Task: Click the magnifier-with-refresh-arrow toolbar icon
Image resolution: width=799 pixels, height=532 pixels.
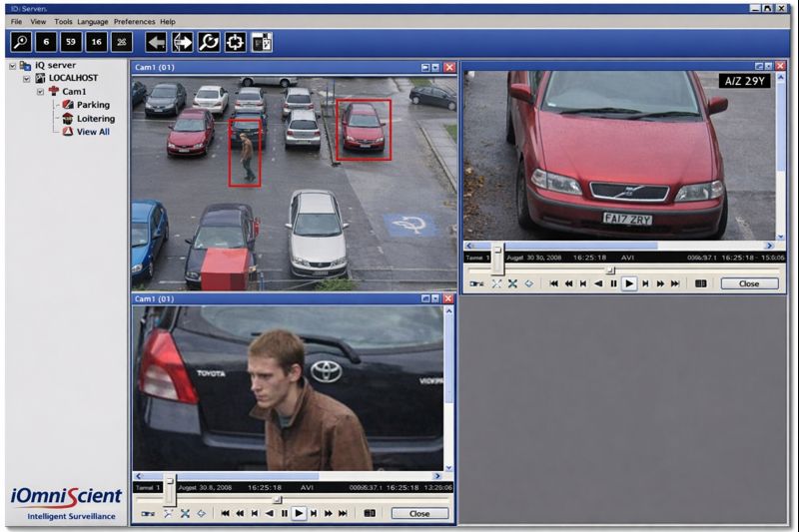Action: [x=209, y=42]
